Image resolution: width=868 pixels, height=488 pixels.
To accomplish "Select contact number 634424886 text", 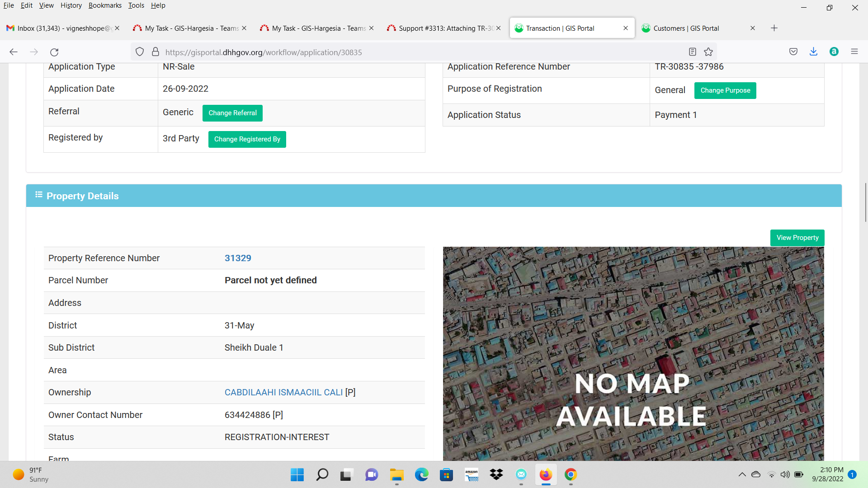I will 247,415.
